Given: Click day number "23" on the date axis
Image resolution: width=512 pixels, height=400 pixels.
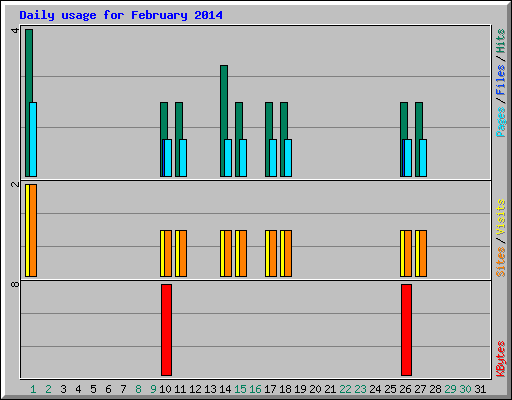Looking at the screenshot, I should pyautogui.click(x=360, y=389).
